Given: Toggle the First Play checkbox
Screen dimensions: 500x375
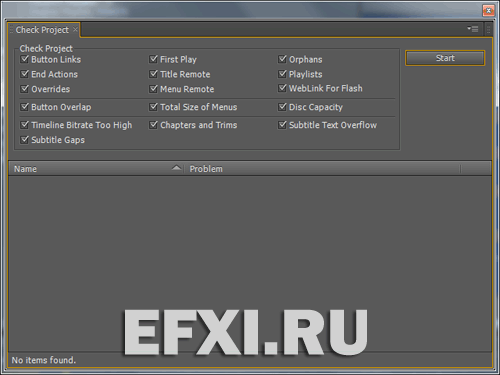Looking at the screenshot, I should (x=153, y=59).
